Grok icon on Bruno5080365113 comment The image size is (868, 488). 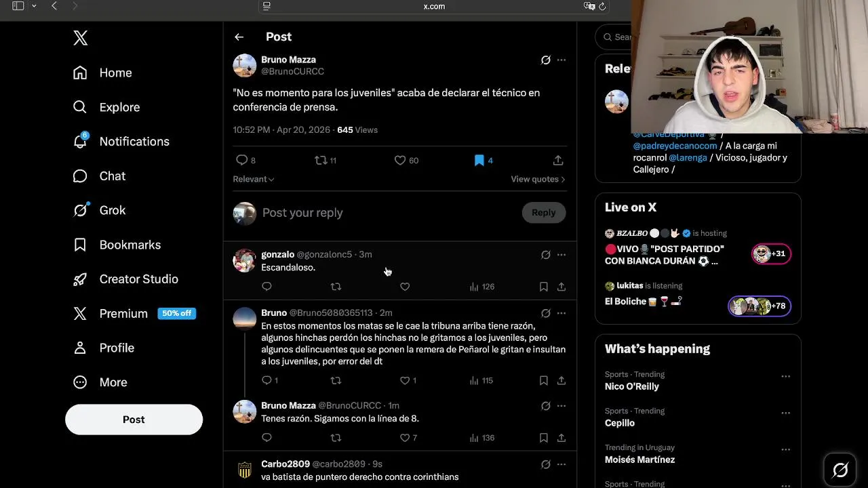coord(545,313)
